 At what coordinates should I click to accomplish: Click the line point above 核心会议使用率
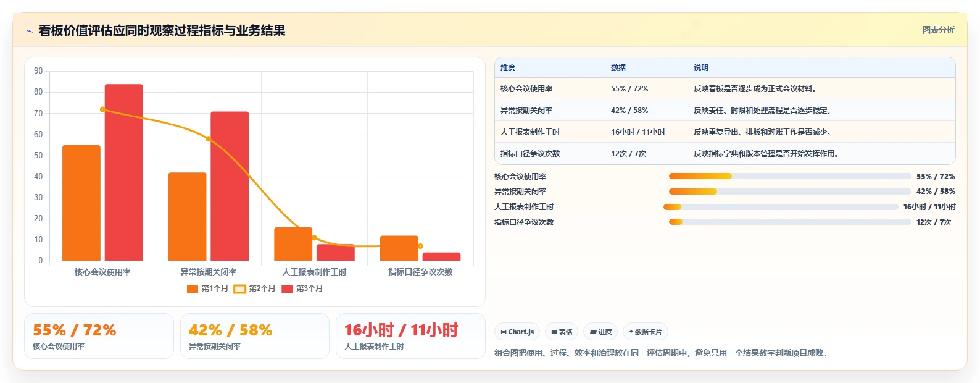102,109
